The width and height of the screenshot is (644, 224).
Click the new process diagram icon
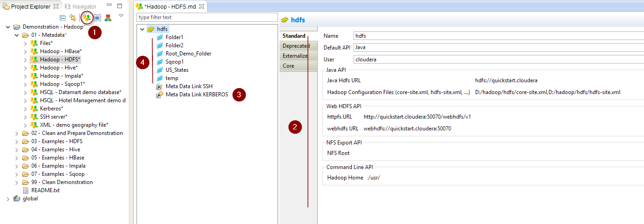coord(108,18)
